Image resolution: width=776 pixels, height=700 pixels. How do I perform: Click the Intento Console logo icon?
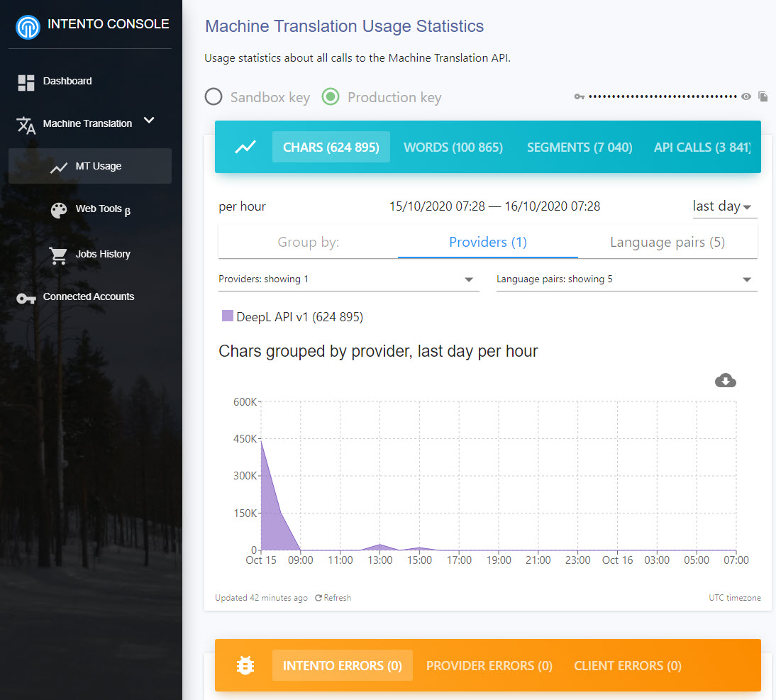pyautogui.click(x=28, y=27)
